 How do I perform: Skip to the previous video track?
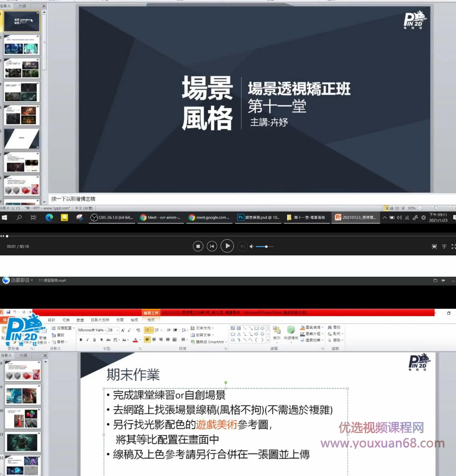pyautogui.click(x=212, y=246)
